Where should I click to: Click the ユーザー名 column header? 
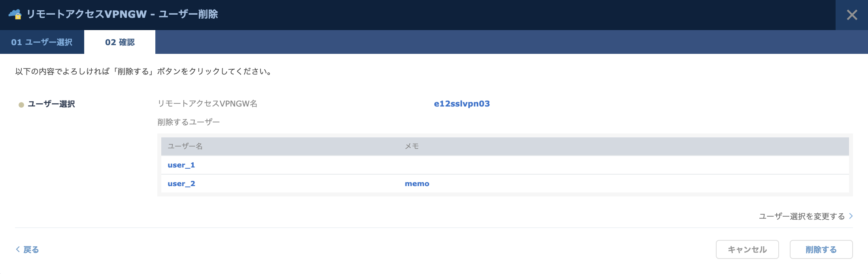pos(185,146)
